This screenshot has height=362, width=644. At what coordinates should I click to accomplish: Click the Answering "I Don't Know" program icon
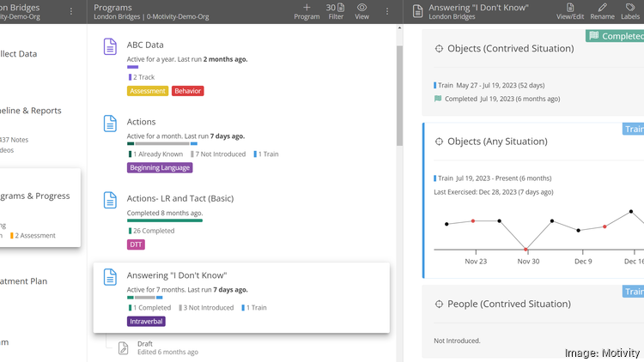coord(110,276)
